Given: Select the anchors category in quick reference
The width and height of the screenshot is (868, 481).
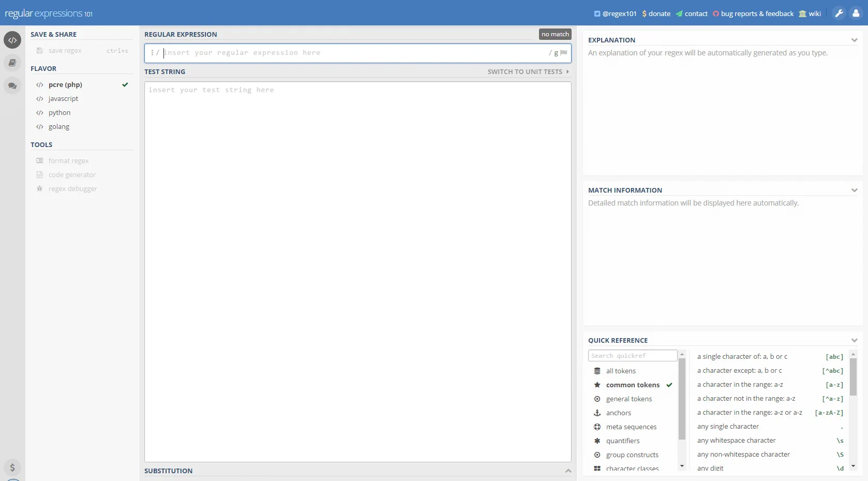Looking at the screenshot, I should [619, 413].
